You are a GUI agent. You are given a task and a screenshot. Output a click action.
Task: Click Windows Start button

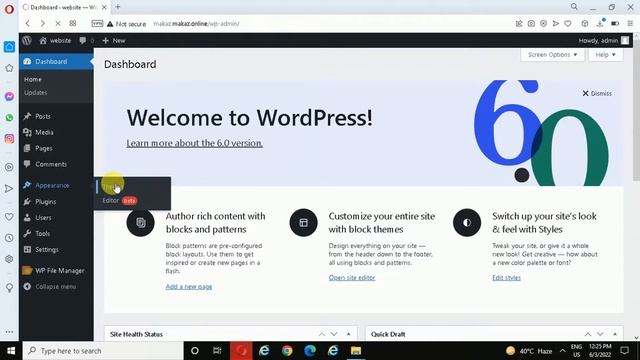point(11,351)
